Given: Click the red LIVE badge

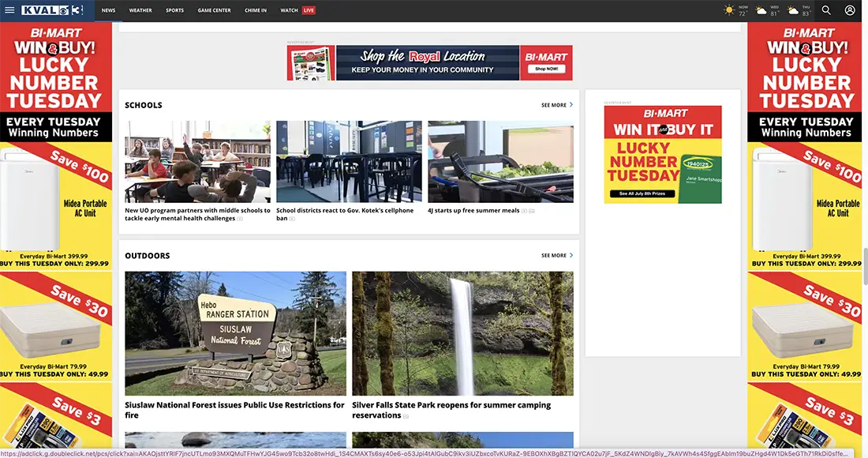Looking at the screenshot, I should pos(309,10).
